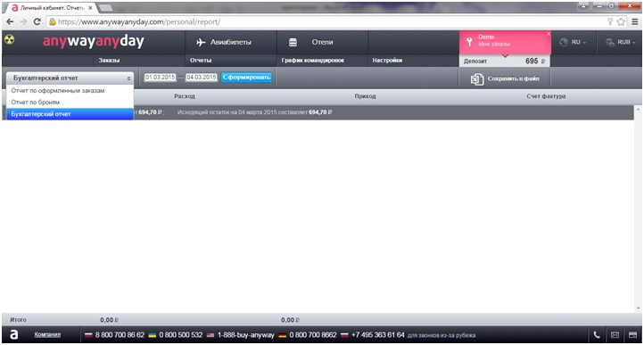Open the Chrome menu hamburger icon
This screenshot has width=644, height=345.
tap(635, 21)
